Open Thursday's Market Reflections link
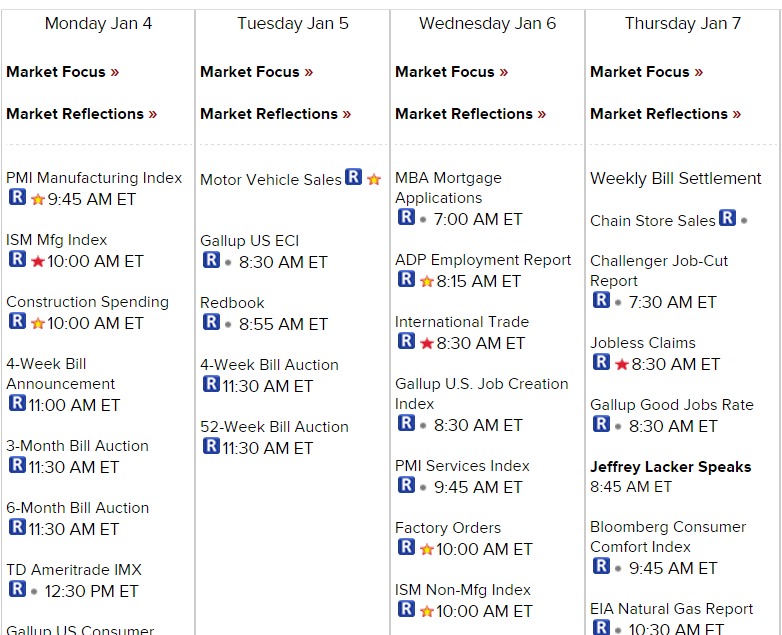This screenshot has height=635, width=782. pos(665,114)
